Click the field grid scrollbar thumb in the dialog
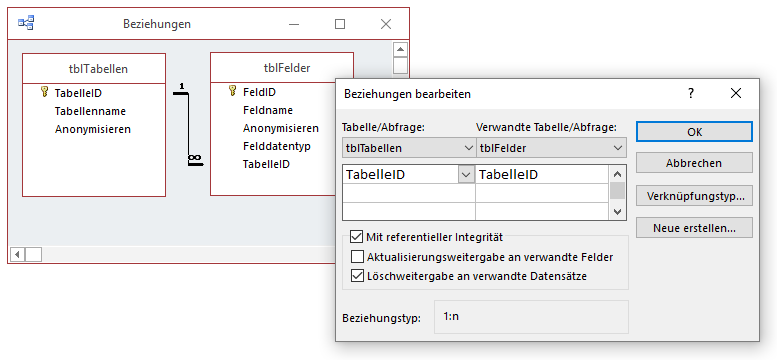This screenshot has height=360, width=777. 617,190
